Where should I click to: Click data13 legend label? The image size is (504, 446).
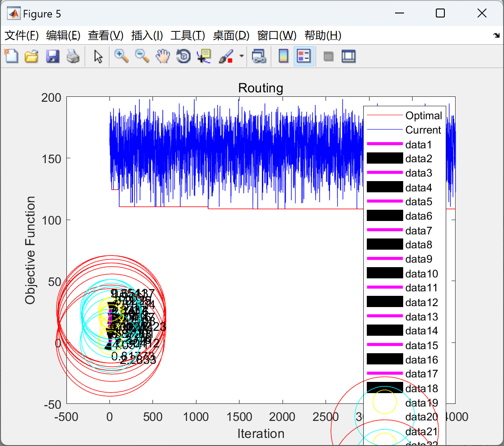tap(421, 317)
